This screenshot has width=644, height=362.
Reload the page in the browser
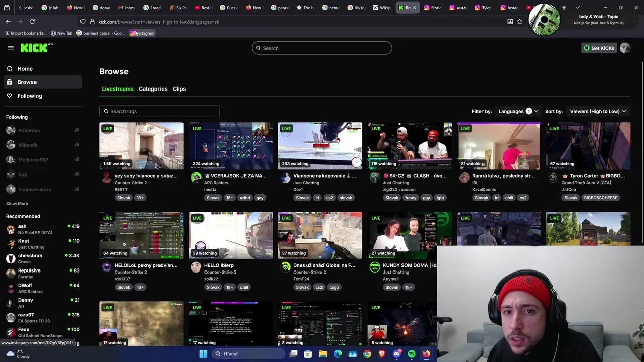(x=32, y=22)
